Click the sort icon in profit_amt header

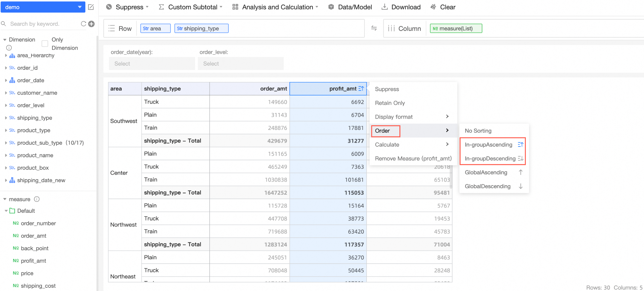(361, 89)
